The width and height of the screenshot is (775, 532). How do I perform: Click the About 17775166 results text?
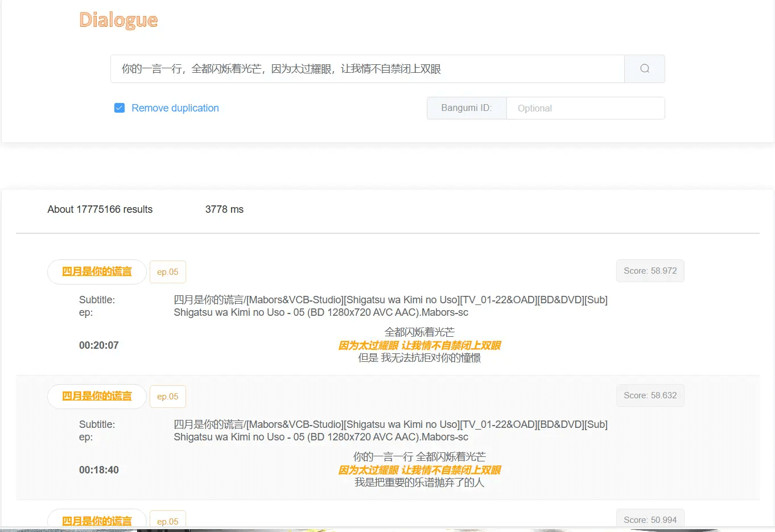(x=100, y=209)
